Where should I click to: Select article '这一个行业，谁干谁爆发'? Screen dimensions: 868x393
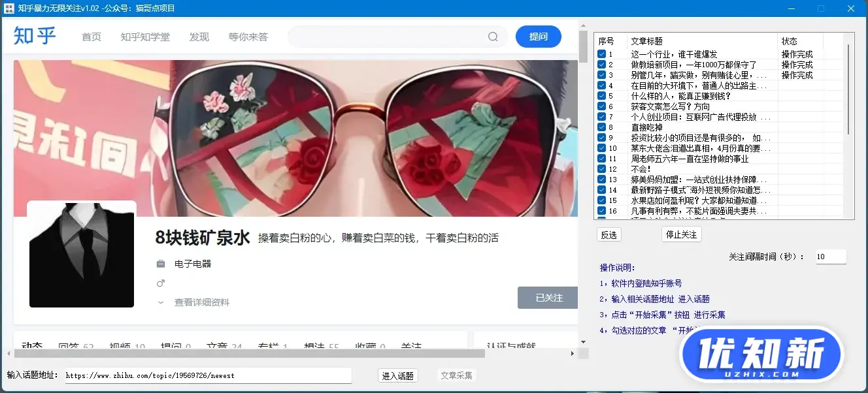674,54
